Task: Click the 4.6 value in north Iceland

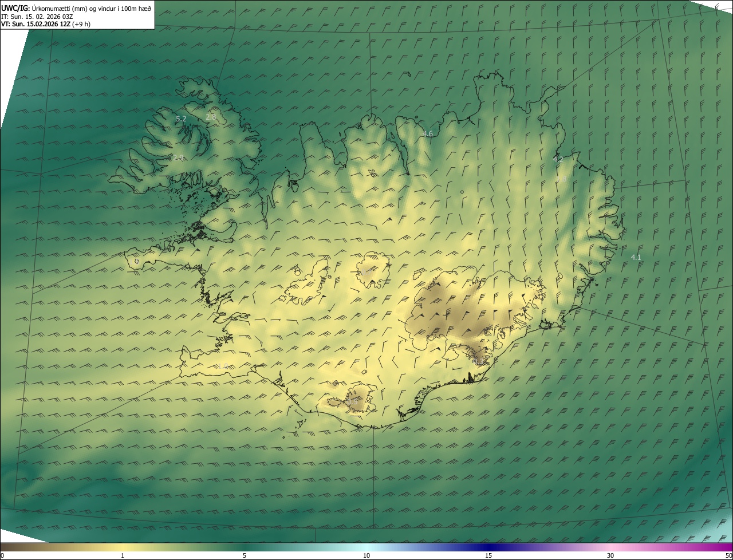Action: (x=427, y=133)
